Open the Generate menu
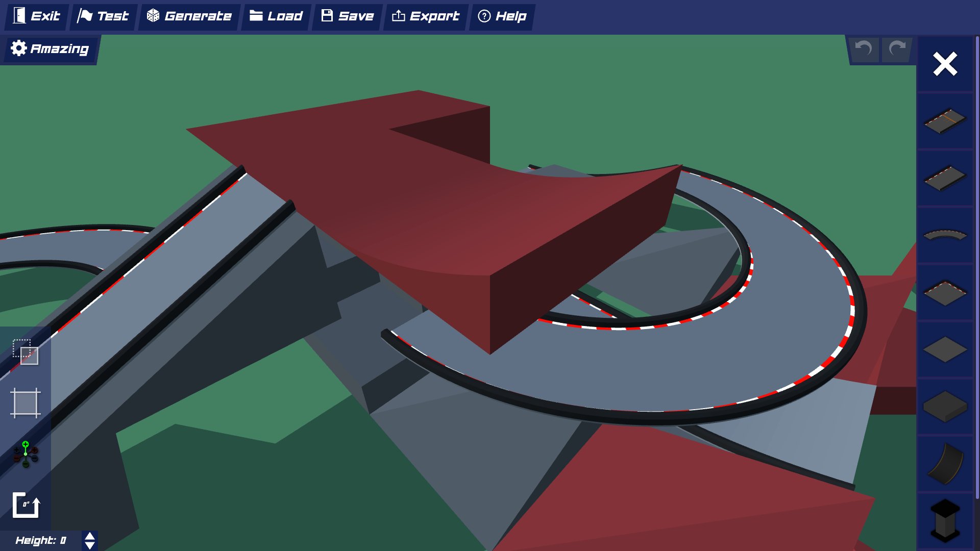 [189, 16]
